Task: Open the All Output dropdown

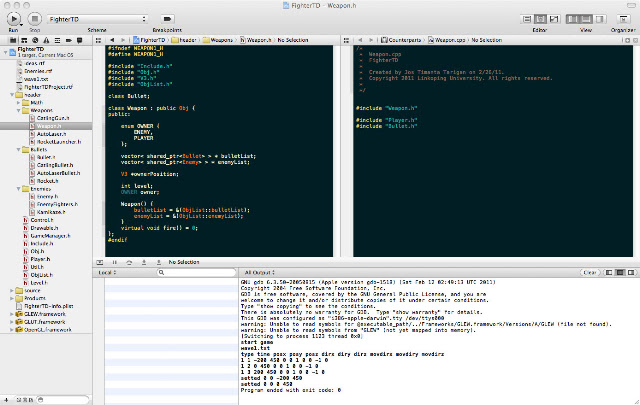Action: point(260,272)
